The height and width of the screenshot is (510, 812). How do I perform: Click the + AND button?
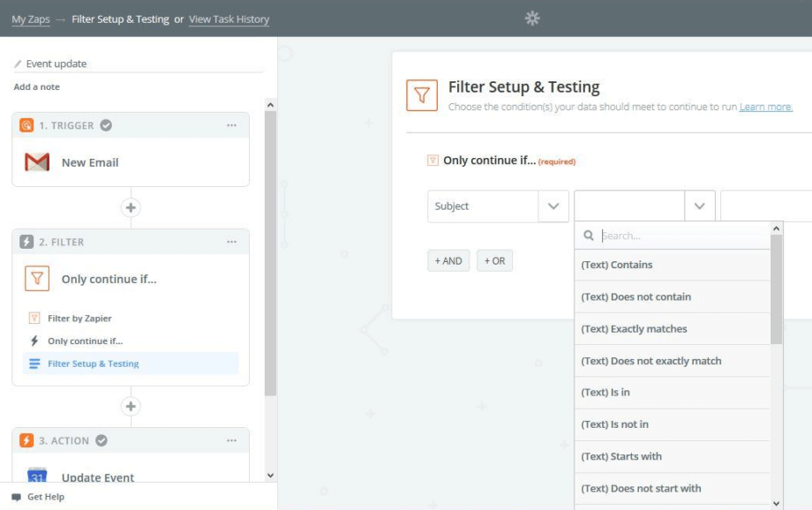coord(447,260)
